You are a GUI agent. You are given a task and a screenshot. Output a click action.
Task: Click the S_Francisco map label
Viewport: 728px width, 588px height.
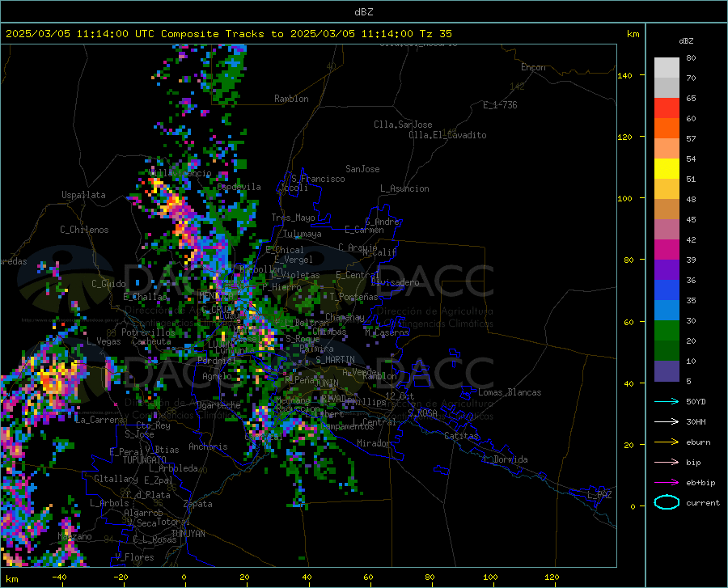(x=318, y=179)
